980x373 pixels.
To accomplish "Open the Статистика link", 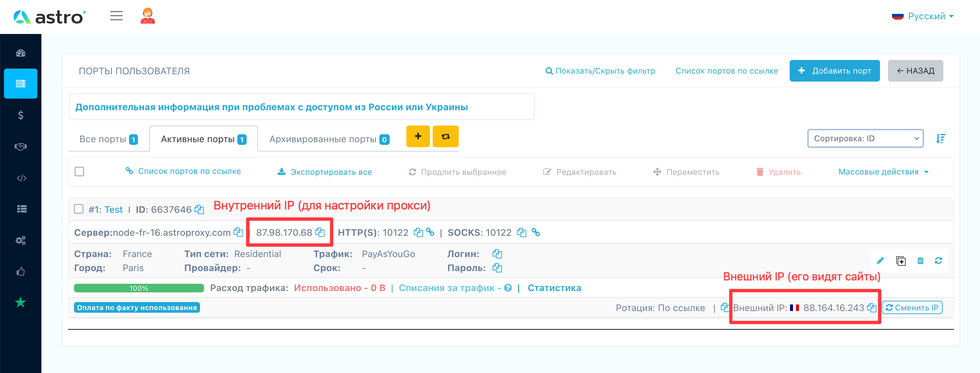I will point(554,288).
